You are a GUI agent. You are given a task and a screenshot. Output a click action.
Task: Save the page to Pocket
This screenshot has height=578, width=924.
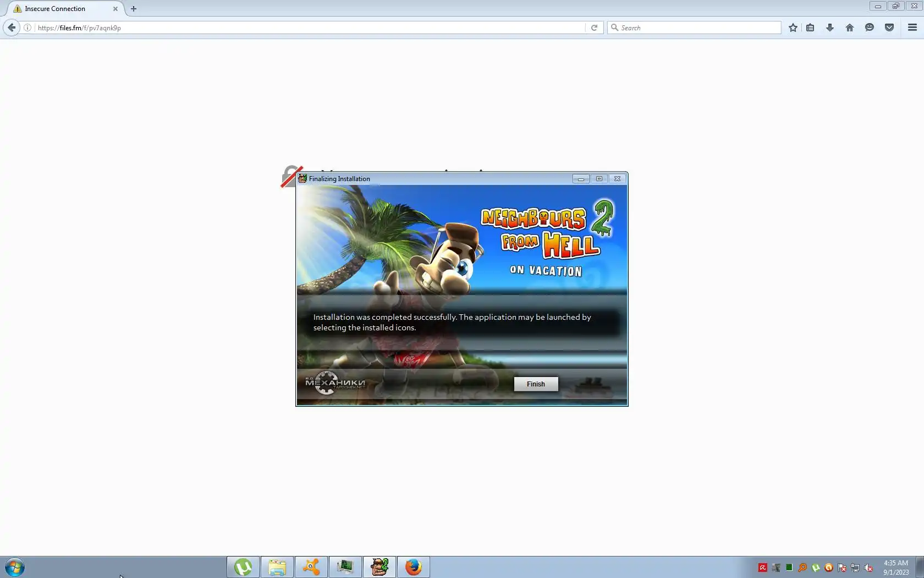(x=889, y=28)
